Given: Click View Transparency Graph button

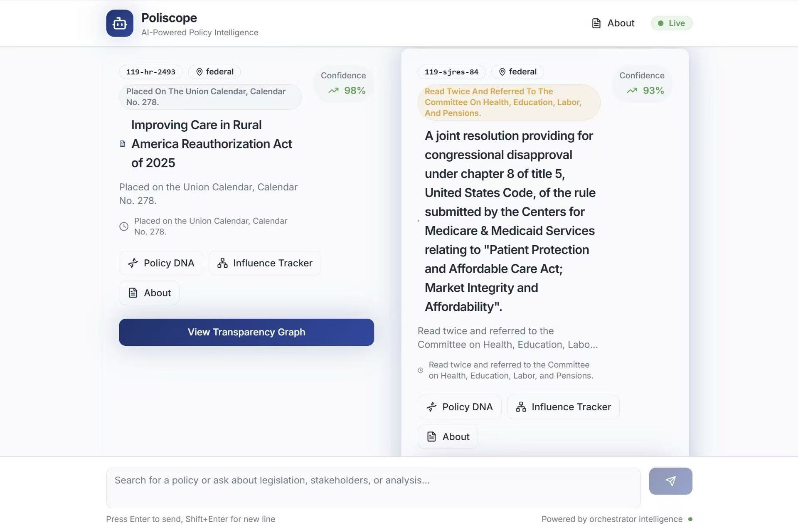Looking at the screenshot, I should point(246,332).
